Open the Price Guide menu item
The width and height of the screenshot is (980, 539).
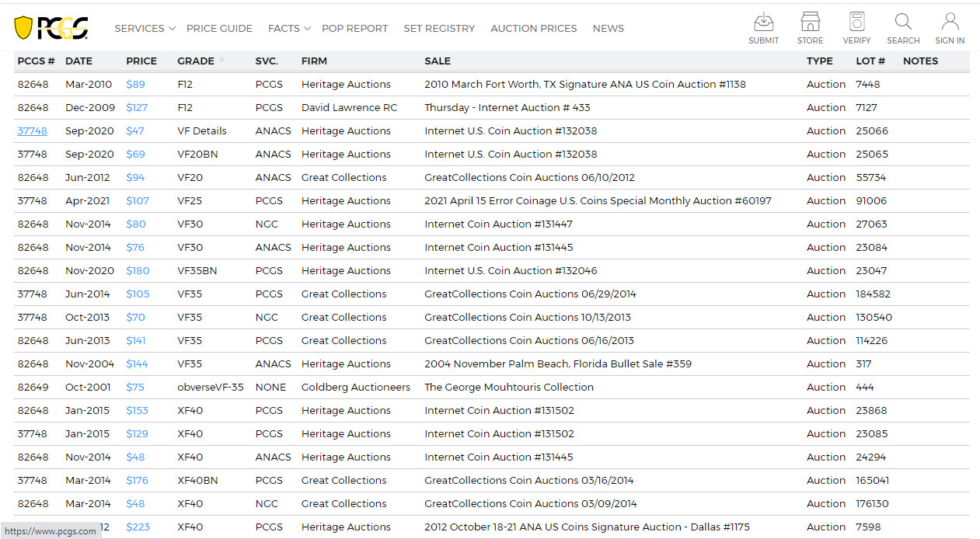click(x=219, y=28)
